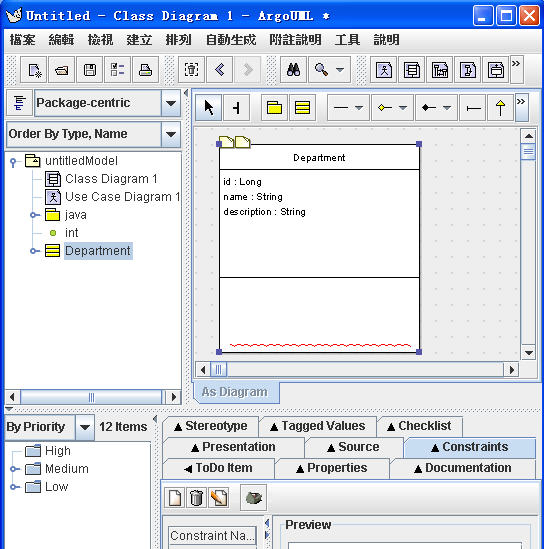The width and height of the screenshot is (544, 549).
Task: Switch to the Documentation tab
Action: tap(463, 468)
